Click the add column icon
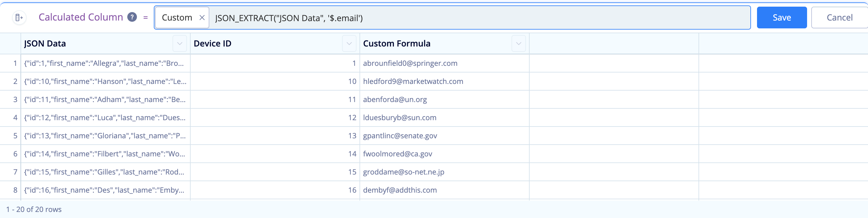 tap(19, 18)
